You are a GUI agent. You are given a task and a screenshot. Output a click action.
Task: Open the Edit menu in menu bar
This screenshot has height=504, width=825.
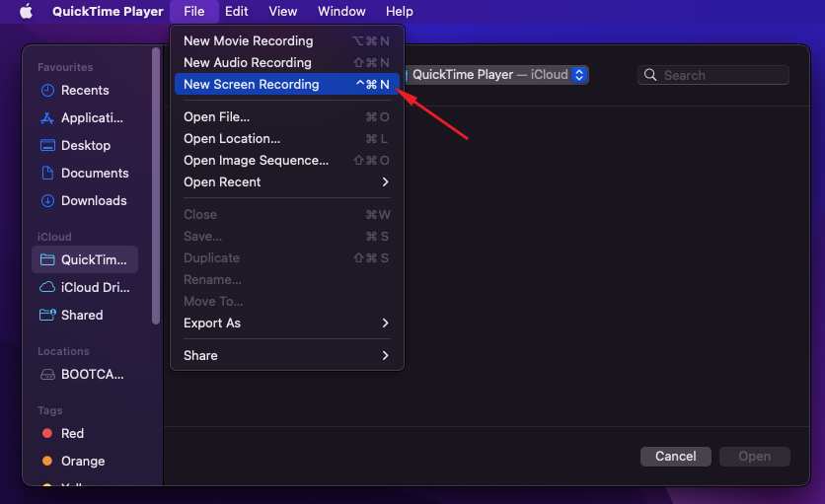coord(236,11)
